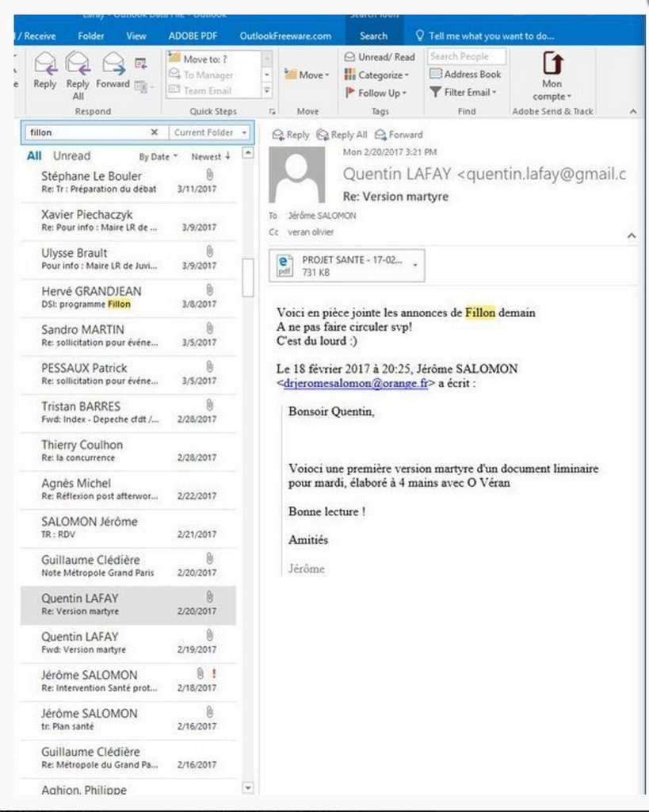The image size is (649, 812).
Task: Open the email from Xavier Piechaczyk
Action: (x=128, y=220)
